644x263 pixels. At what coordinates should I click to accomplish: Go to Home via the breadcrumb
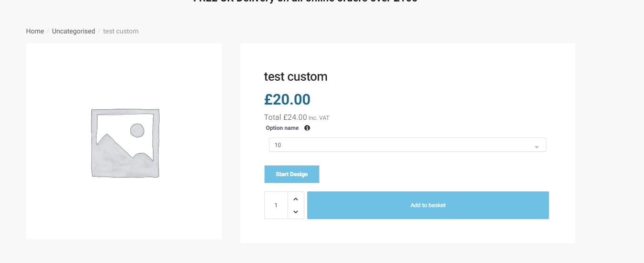coord(35,31)
